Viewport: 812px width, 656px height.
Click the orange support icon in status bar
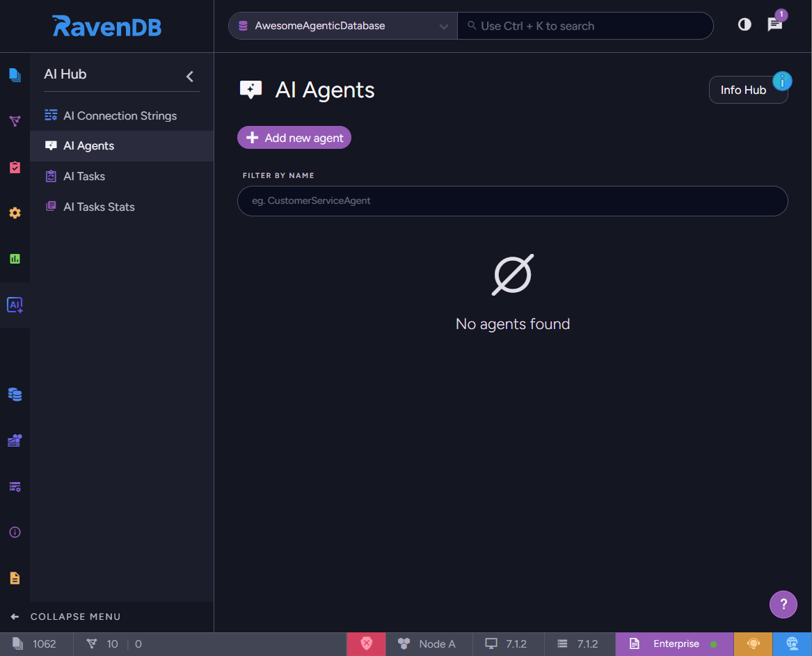click(753, 643)
